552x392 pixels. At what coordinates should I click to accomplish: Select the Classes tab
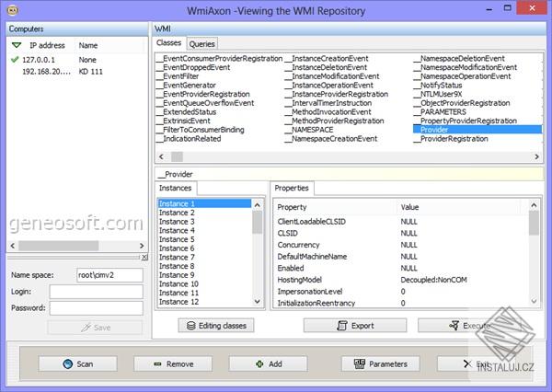(x=168, y=43)
